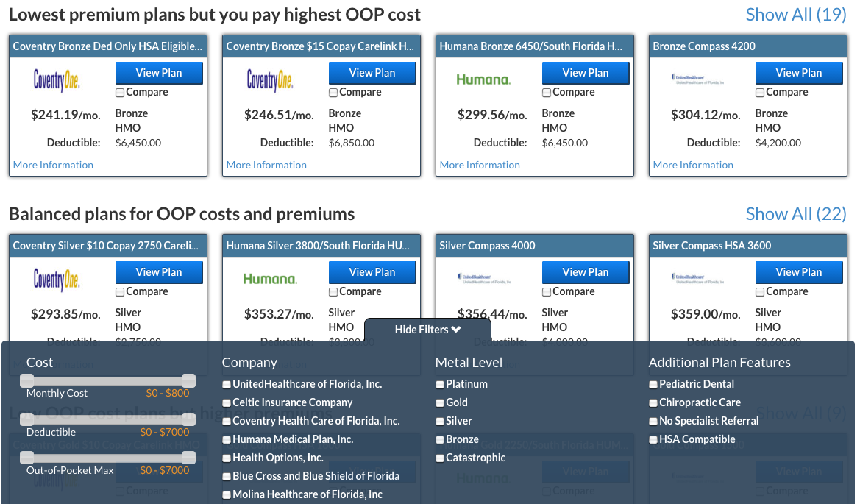Filter by Coventry Health Care of Florida
The width and height of the screenshot is (860, 504).
tap(227, 422)
